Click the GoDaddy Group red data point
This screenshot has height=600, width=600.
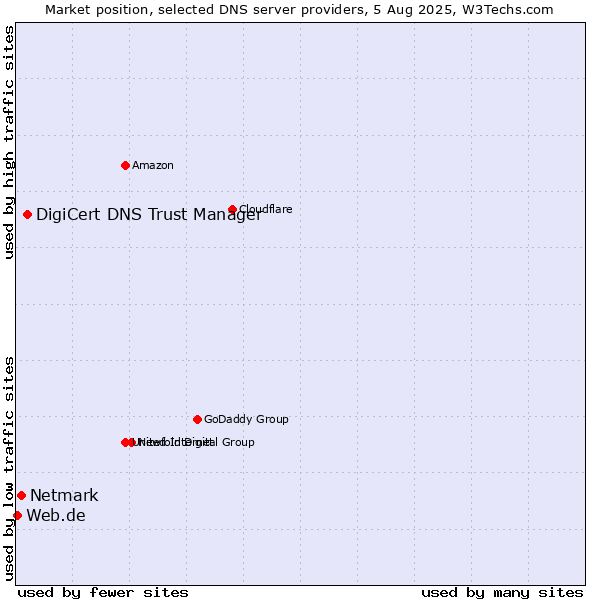pos(197,420)
